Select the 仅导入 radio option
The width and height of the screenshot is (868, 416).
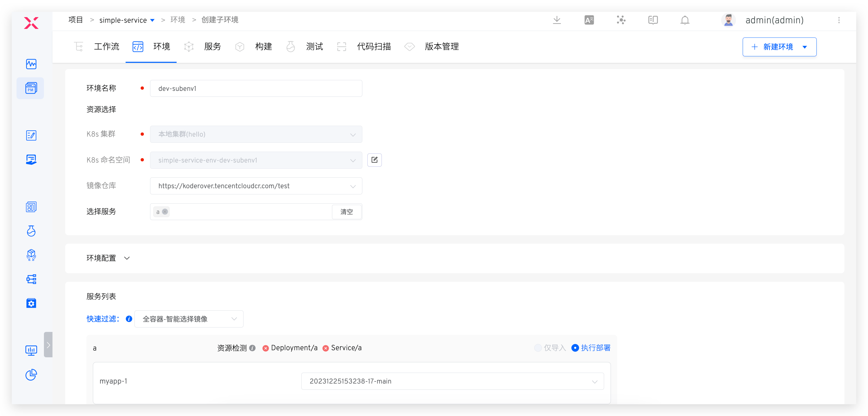(x=550, y=348)
